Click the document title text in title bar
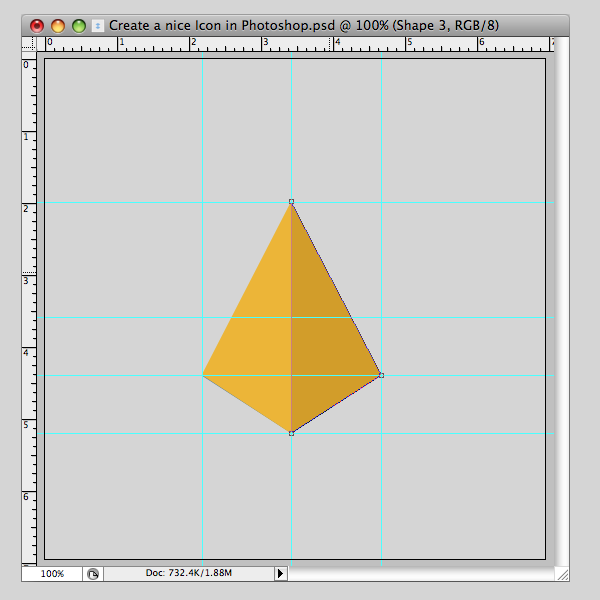Image resolution: width=600 pixels, height=600 pixels. (304, 26)
